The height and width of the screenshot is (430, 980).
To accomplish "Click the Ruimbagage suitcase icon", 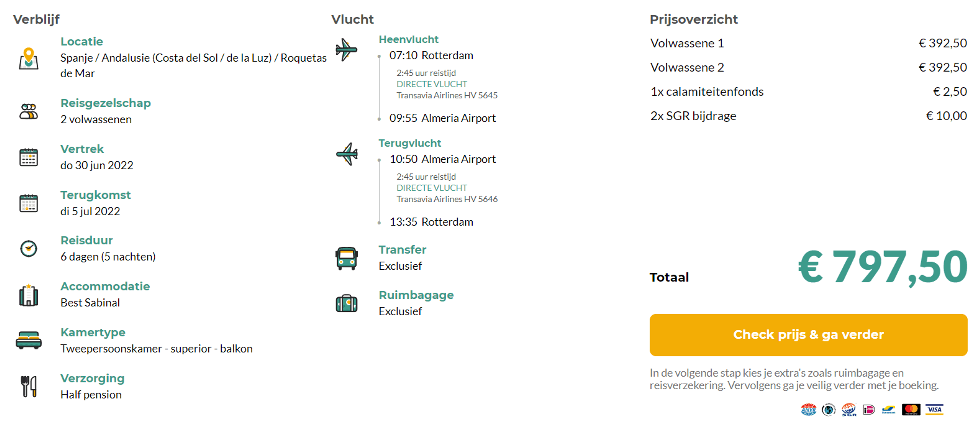I will (x=347, y=303).
